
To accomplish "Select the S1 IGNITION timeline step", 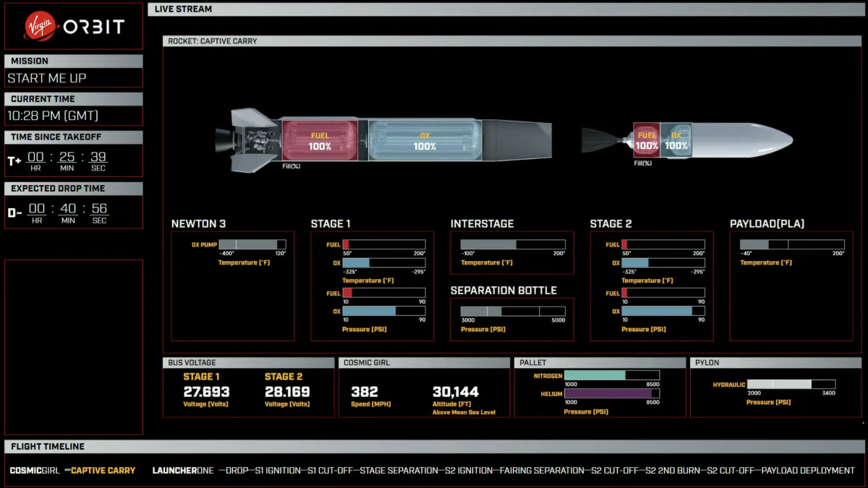I will 278,471.
